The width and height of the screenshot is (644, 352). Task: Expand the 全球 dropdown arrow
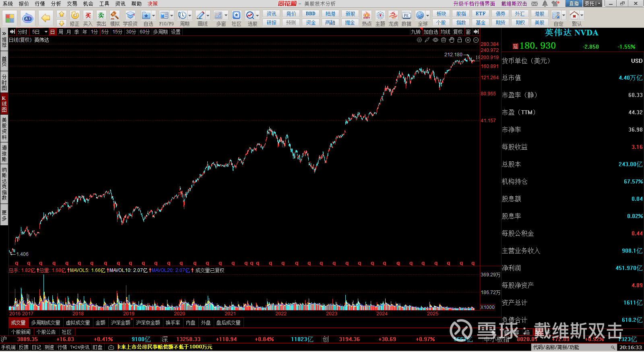[428, 16]
